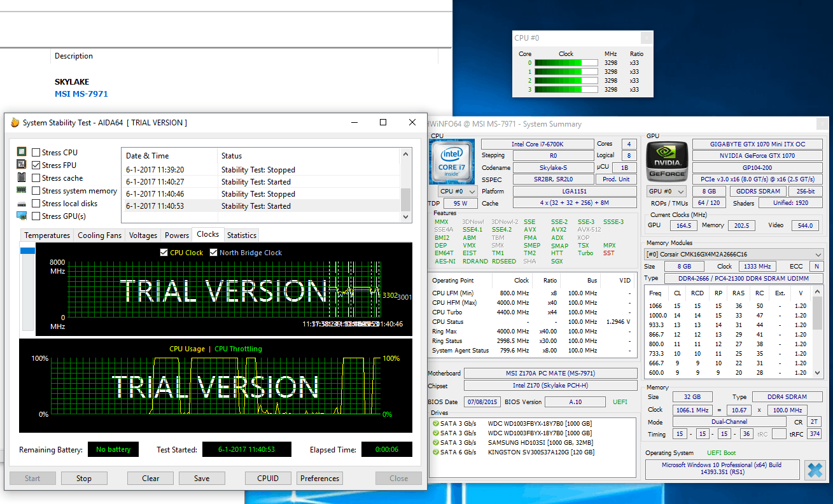Viewport: 833px width, 504px height.
Task: Open the CPU #0 selector dropdown
Action: click(x=458, y=192)
